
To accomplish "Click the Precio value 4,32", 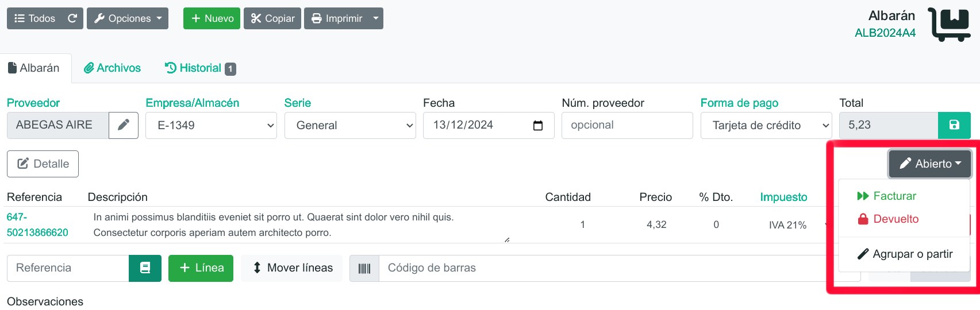I will (x=656, y=224).
